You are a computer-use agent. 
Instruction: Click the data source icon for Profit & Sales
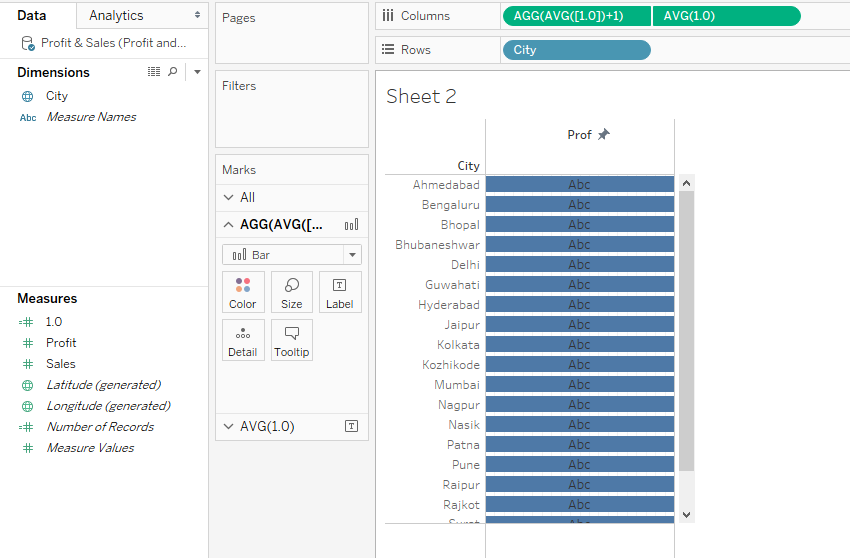27,43
